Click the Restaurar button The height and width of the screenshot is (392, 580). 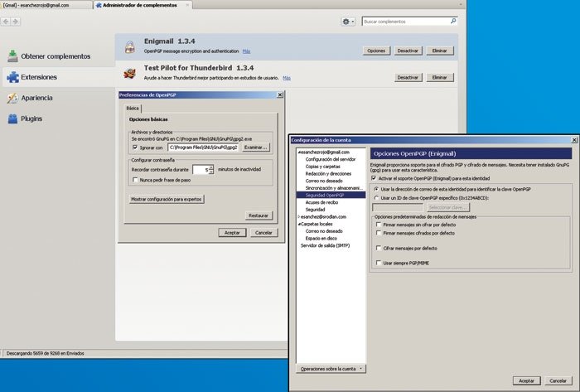259,215
